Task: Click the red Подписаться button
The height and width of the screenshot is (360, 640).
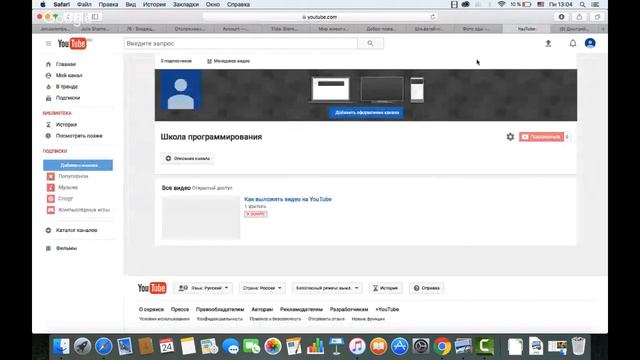Action: (x=542, y=137)
